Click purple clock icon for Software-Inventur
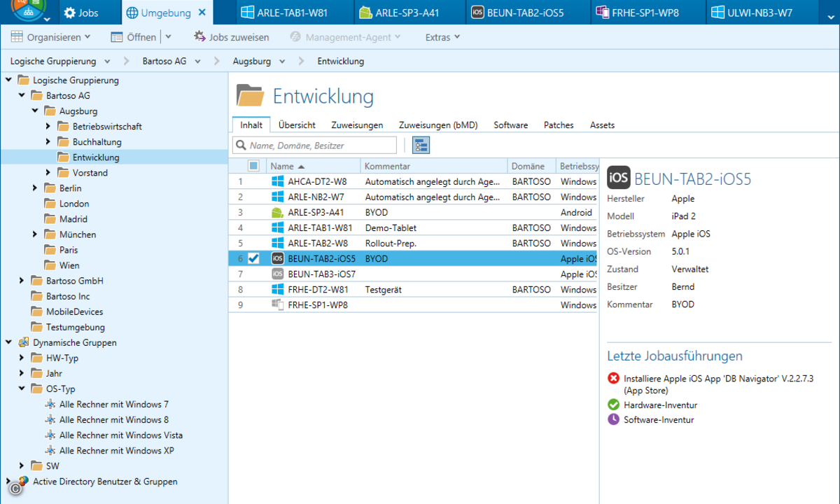This screenshot has height=504, width=840. 613,419
